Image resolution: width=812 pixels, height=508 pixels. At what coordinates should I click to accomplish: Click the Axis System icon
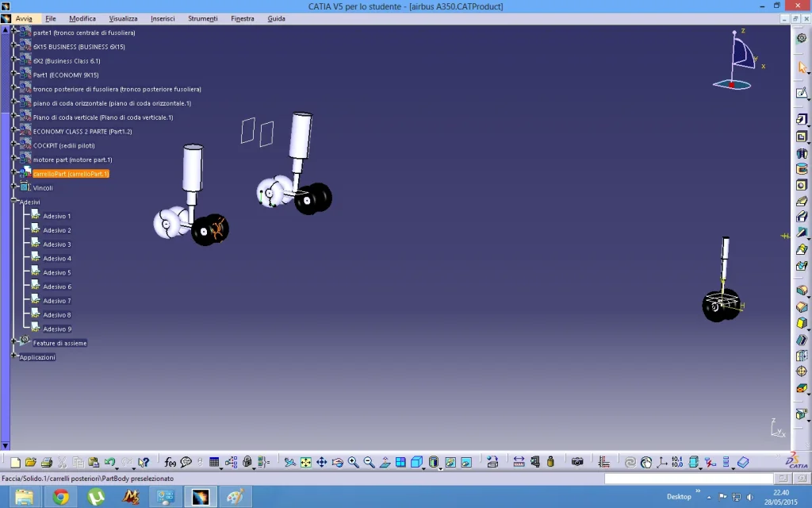(x=662, y=462)
